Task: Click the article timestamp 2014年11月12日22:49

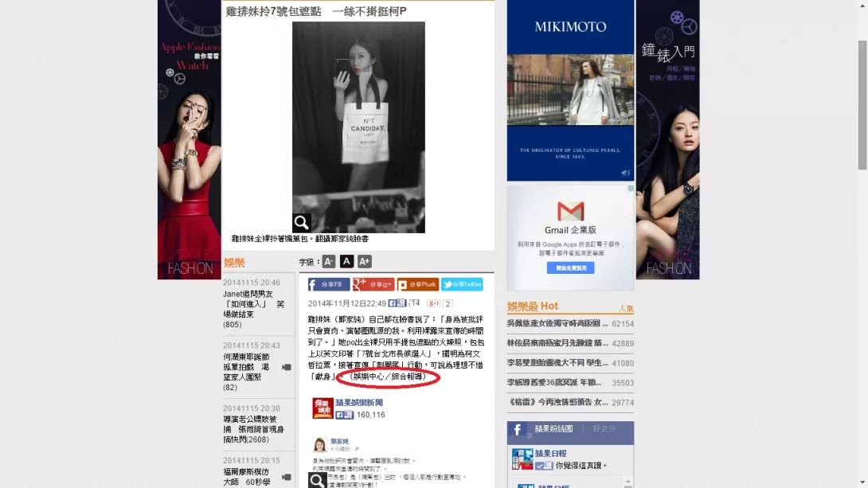Action: pyautogui.click(x=347, y=303)
